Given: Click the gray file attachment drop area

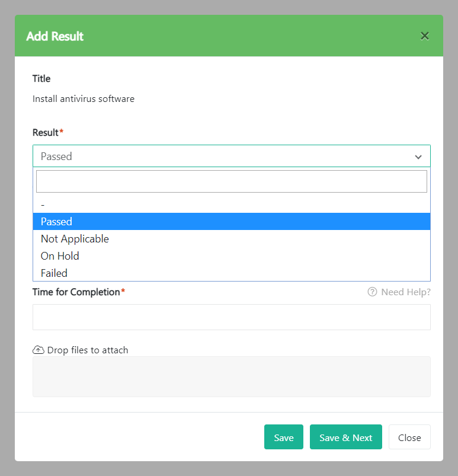Looking at the screenshot, I should click(231, 376).
